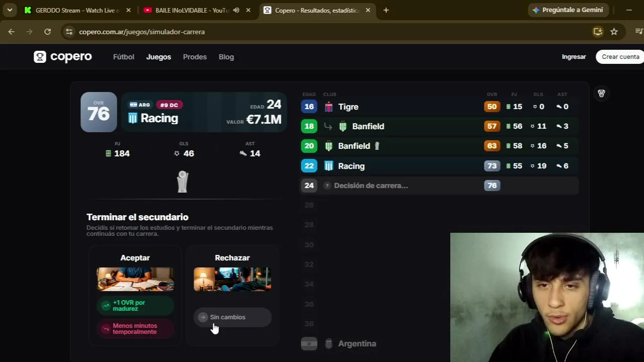The height and width of the screenshot is (362, 644).
Task: Click the question mark icon beside Decisión de carrera
Action: [x=327, y=186]
